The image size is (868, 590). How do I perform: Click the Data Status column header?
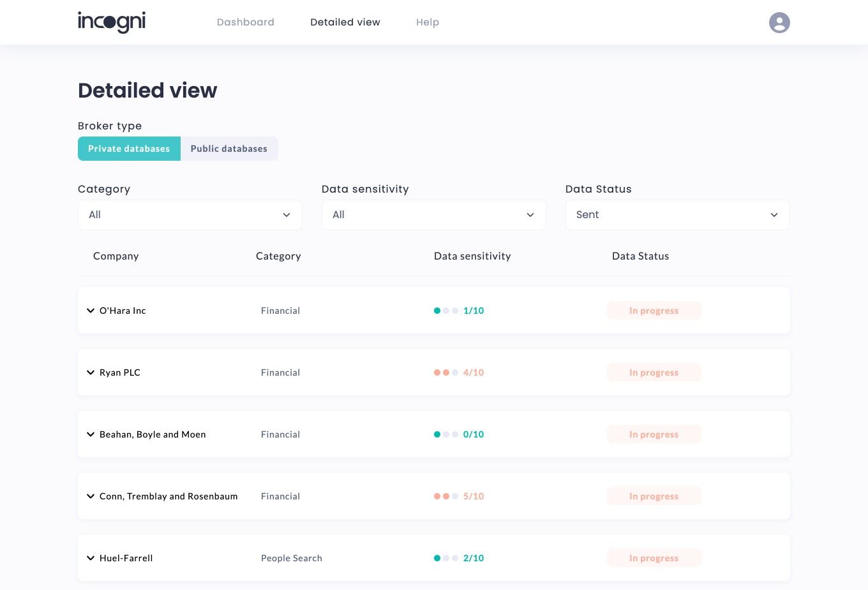coord(641,256)
